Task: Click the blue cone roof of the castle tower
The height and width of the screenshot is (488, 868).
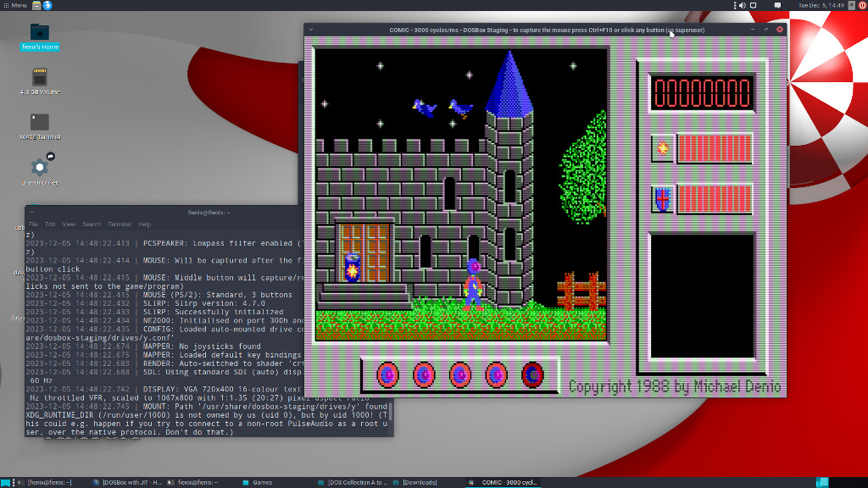Action: [509, 83]
